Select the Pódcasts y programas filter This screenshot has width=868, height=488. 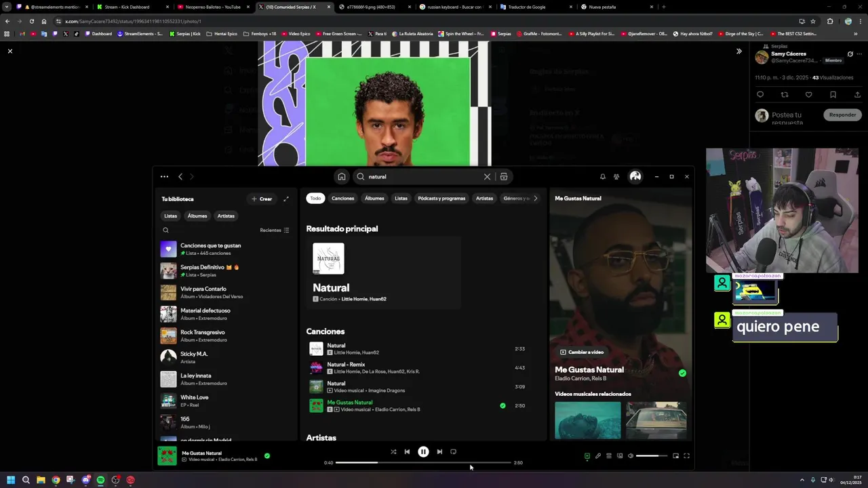[x=441, y=198]
